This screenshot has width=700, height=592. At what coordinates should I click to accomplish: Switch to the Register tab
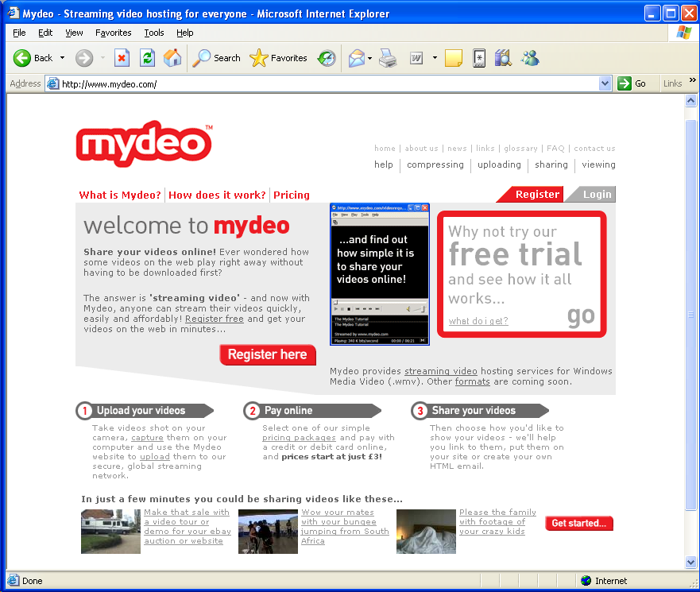pos(531,194)
